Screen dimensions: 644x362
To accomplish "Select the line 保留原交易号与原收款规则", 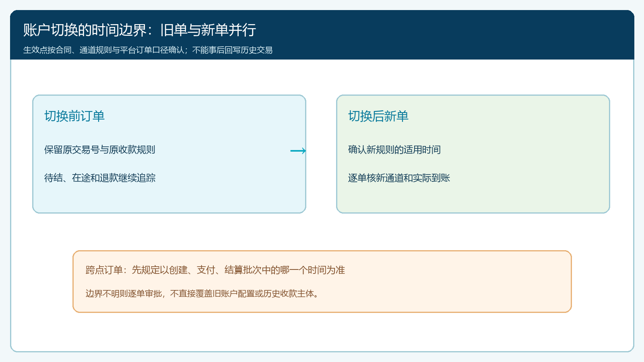I will click(100, 150).
